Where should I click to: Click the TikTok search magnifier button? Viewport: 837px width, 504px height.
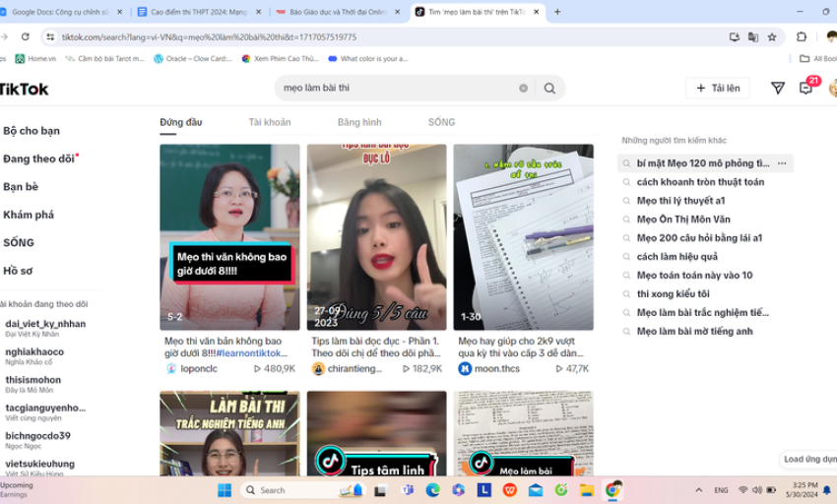pyautogui.click(x=549, y=88)
